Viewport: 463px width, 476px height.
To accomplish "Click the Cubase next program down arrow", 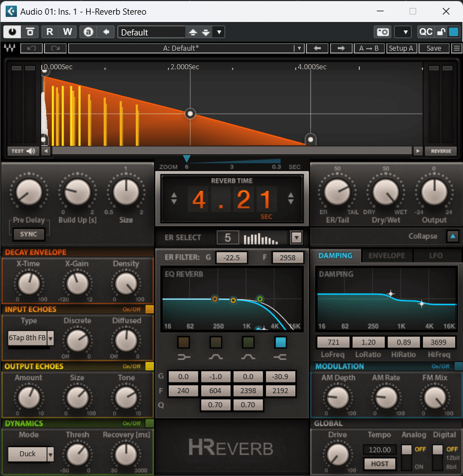I will click(x=206, y=32).
